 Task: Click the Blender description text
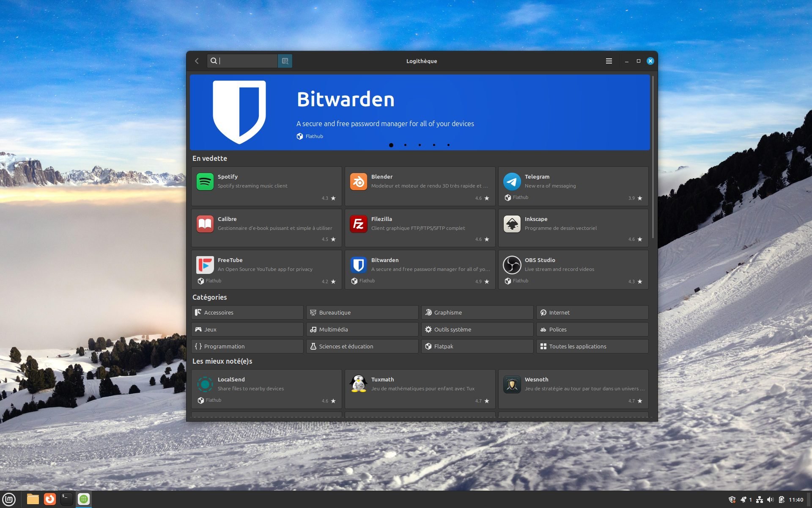(429, 186)
